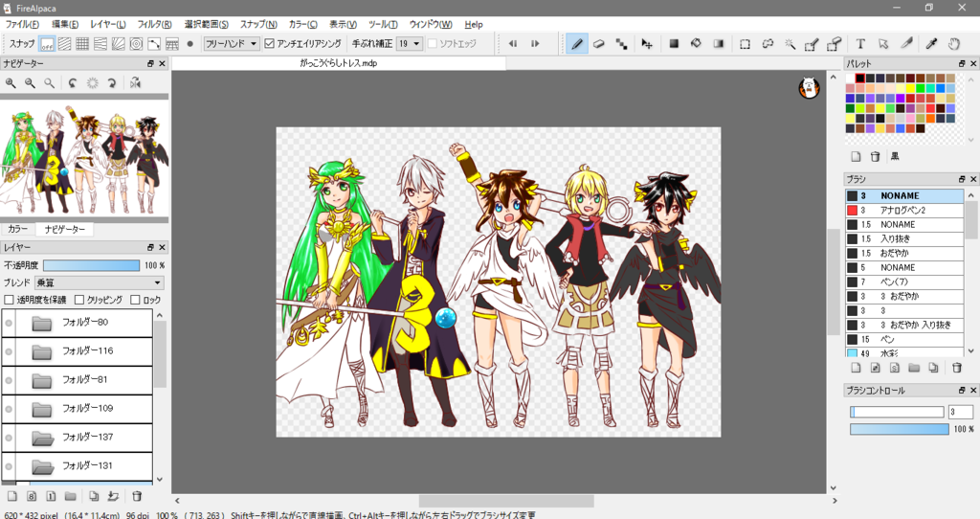Select the Dot tool icon
980x519 pixels.
(x=621, y=44)
